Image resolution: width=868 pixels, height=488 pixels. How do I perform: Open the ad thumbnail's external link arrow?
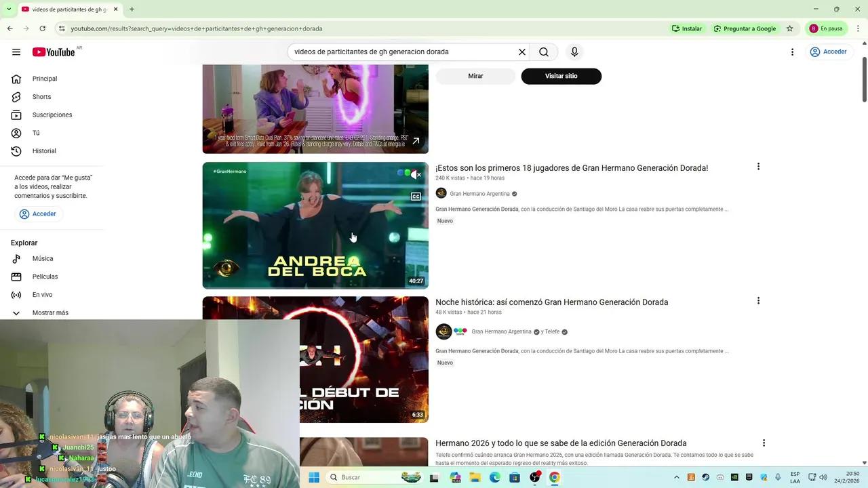pyautogui.click(x=416, y=141)
